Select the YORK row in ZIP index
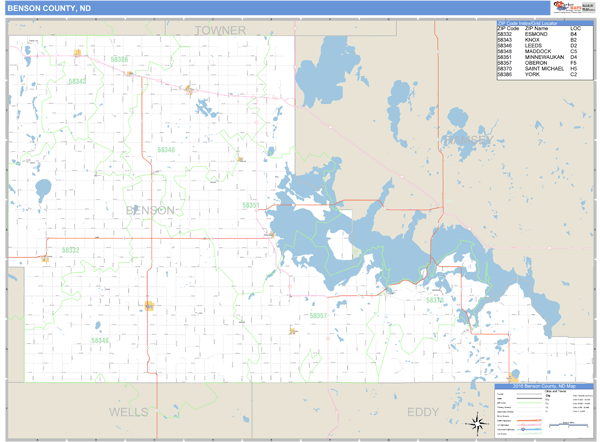Viewport: 600px width, 442px height. [x=538, y=74]
